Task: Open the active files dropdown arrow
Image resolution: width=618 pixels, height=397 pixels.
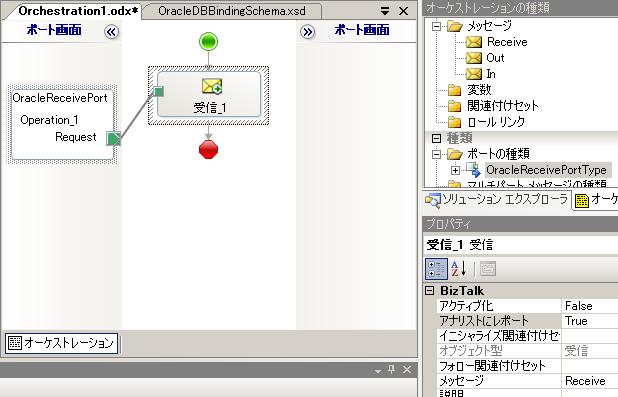Action: click(x=385, y=11)
